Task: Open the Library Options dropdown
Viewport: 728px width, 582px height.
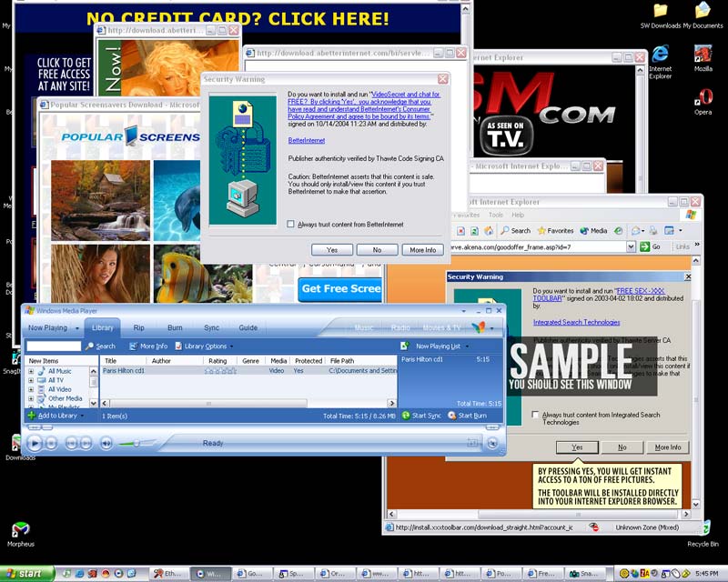Action: click(x=204, y=346)
